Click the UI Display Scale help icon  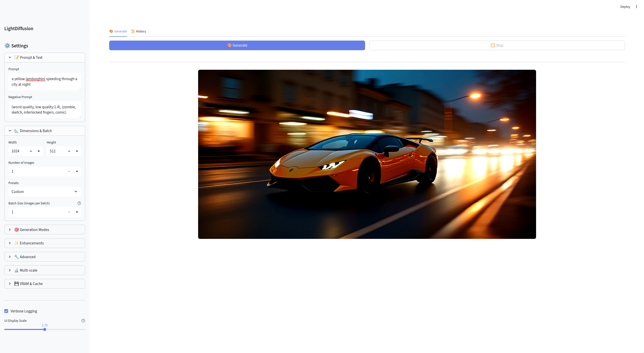[x=83, y=321]
